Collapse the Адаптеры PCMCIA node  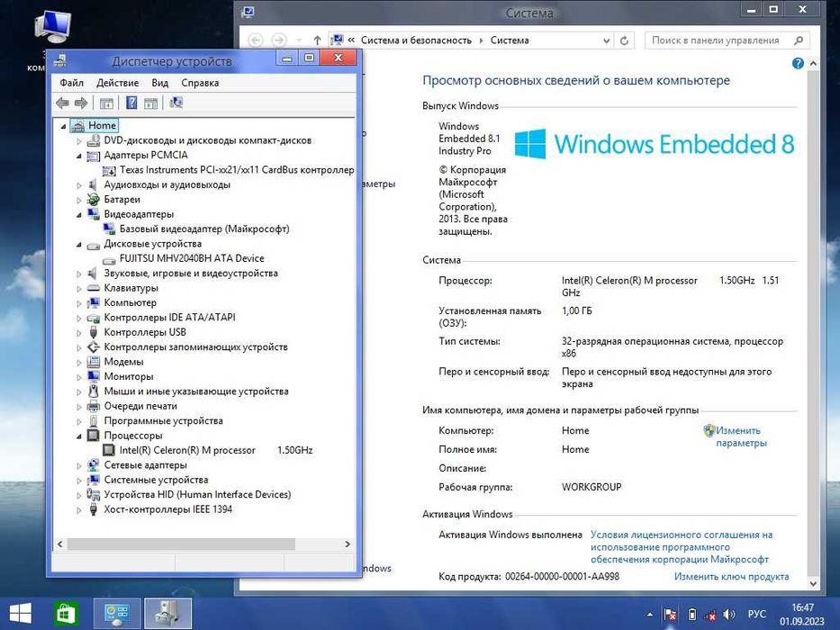pyautogui.click(x=78, y=156)
